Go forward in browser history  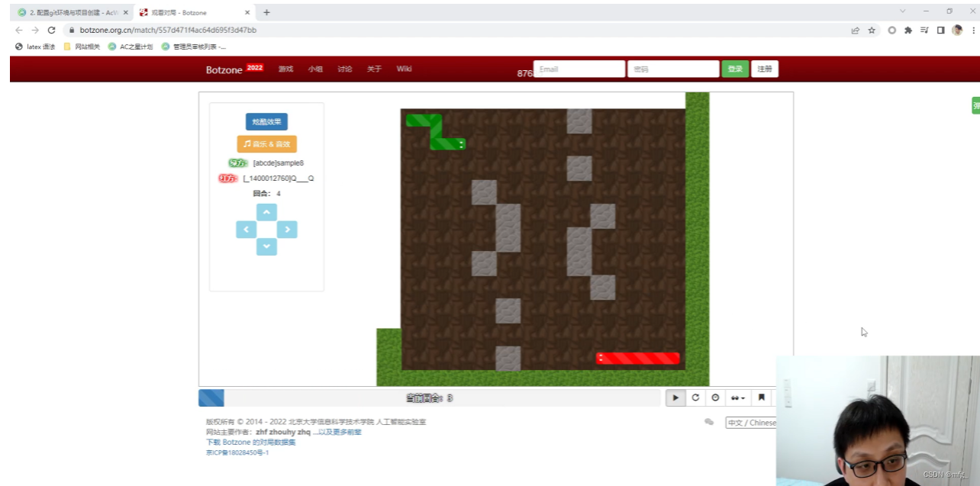[35, 31]
